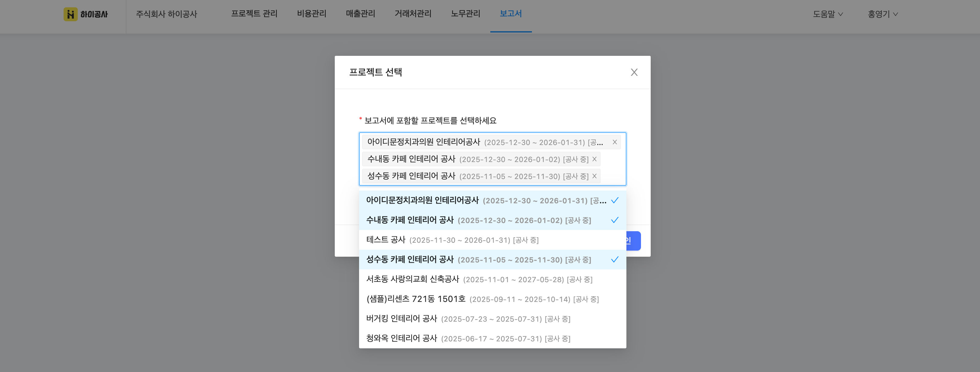Uncheck 아이디문정치과의원 인테리어공사 option checkmark
This screenshot has height=372, width=980.
615,200
